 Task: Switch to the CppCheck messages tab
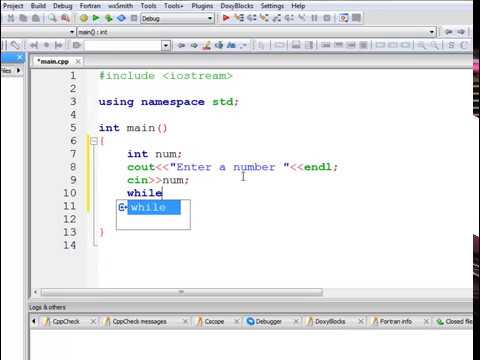tap(139, 321)
